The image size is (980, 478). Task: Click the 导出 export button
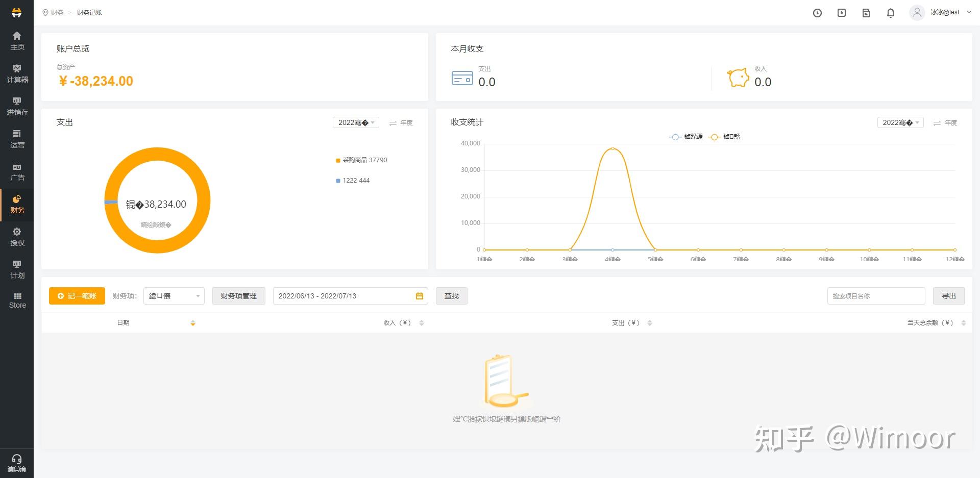[949, 296]
